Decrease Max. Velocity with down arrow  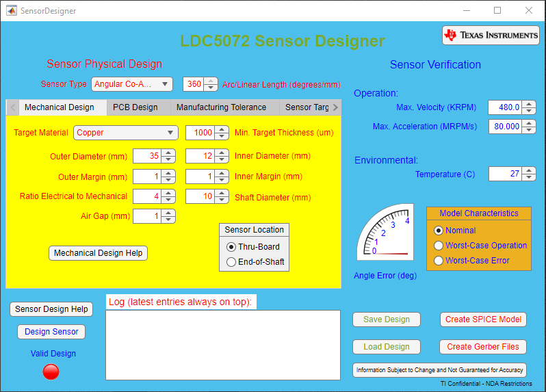pos(529,111)
